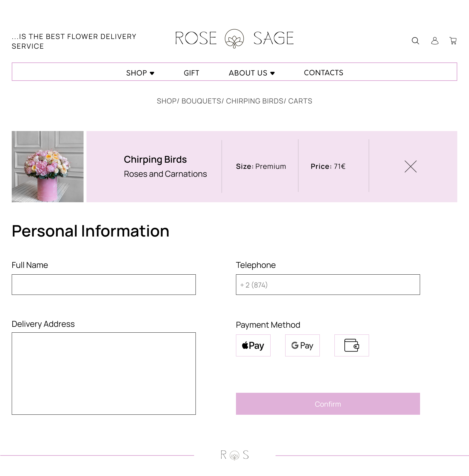Focus the Delivery Address text area
469x476 pixels.
click(104, 373)
